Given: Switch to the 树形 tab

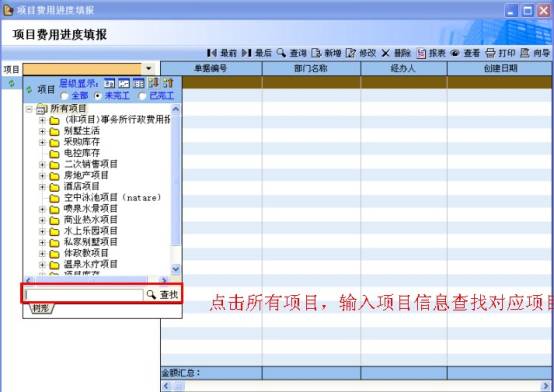Looking at the screenshot, I should tap(42, 308).
